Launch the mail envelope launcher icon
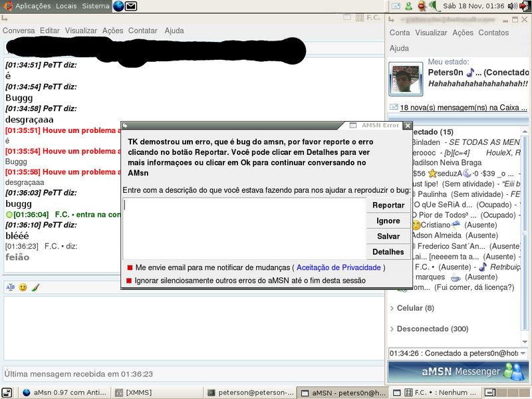This screenshot has height=399, width=532. point(131,6)
